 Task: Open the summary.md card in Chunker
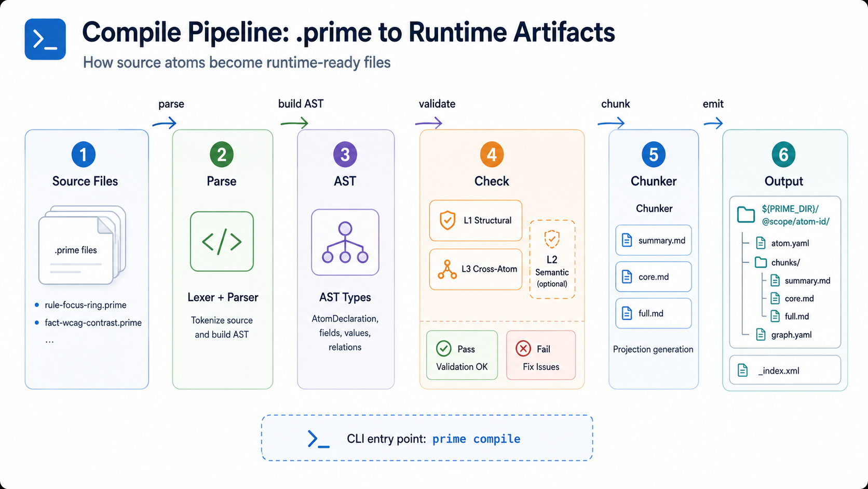654,240
